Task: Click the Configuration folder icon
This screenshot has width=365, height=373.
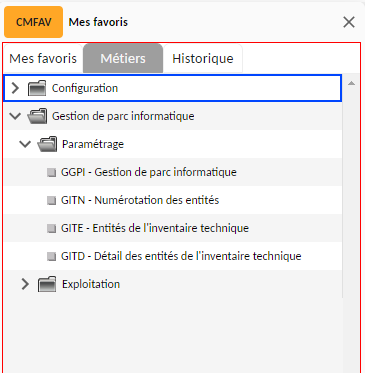Action: point(37,88)
